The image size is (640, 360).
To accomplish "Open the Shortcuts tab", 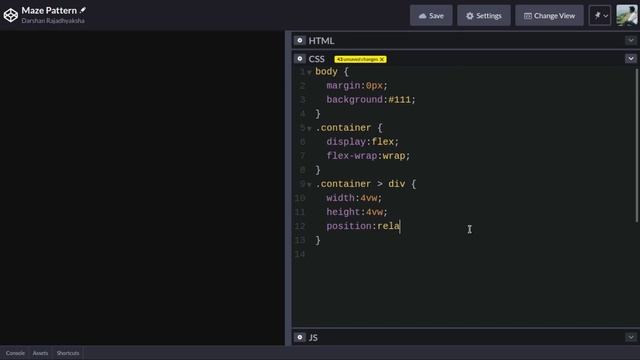I will coord(68,353).
